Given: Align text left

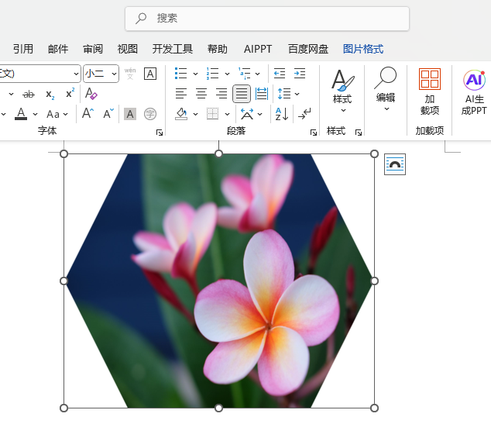Looking at the screenshot, I should [x=181, y=94].
